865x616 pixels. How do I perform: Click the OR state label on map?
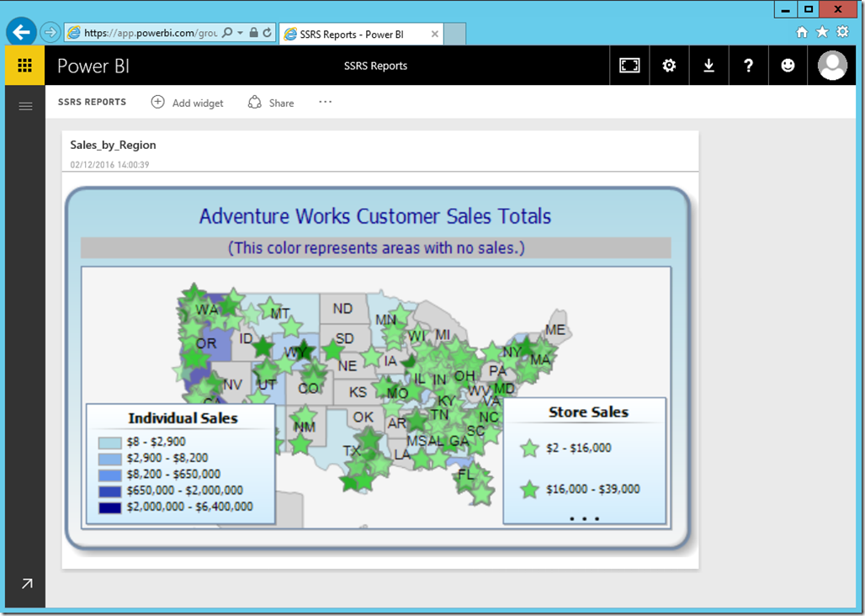[x=206, y=343]
